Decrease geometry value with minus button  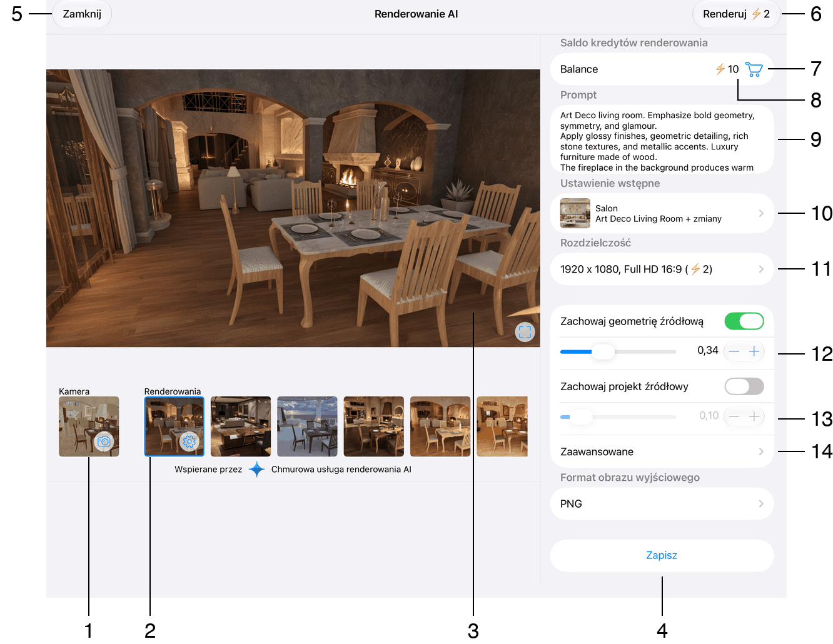point(734,351)
